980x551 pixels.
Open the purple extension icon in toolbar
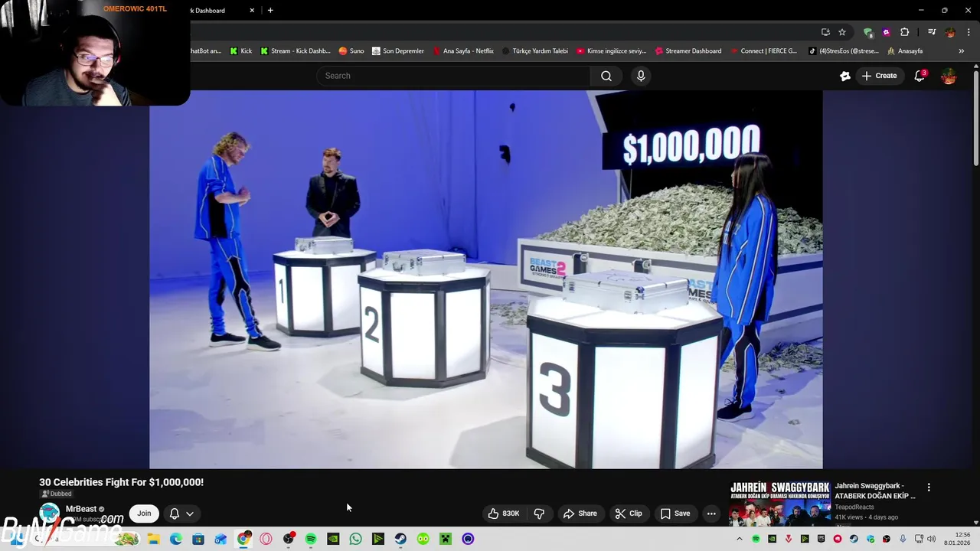886,32
